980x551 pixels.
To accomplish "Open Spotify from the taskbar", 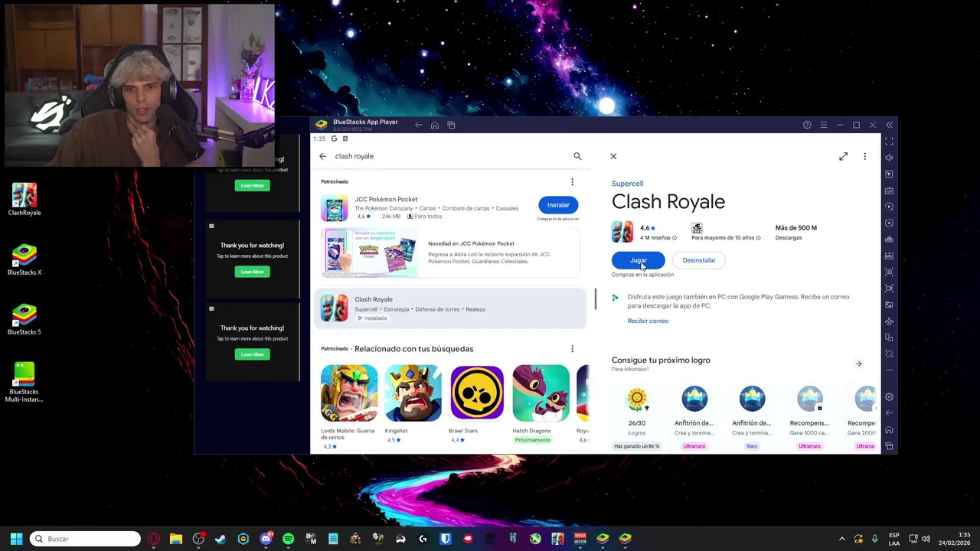I will [288, 539].
